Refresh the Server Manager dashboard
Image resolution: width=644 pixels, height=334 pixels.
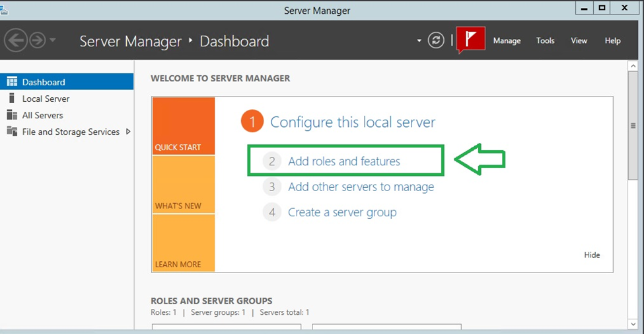[436, 40]
